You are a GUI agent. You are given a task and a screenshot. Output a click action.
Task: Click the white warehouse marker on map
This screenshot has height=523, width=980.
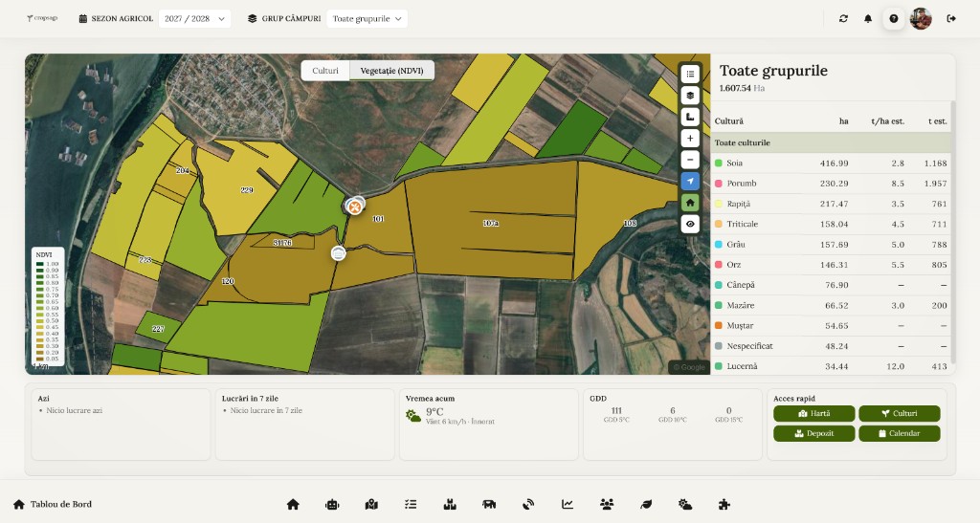click(338, 253)
